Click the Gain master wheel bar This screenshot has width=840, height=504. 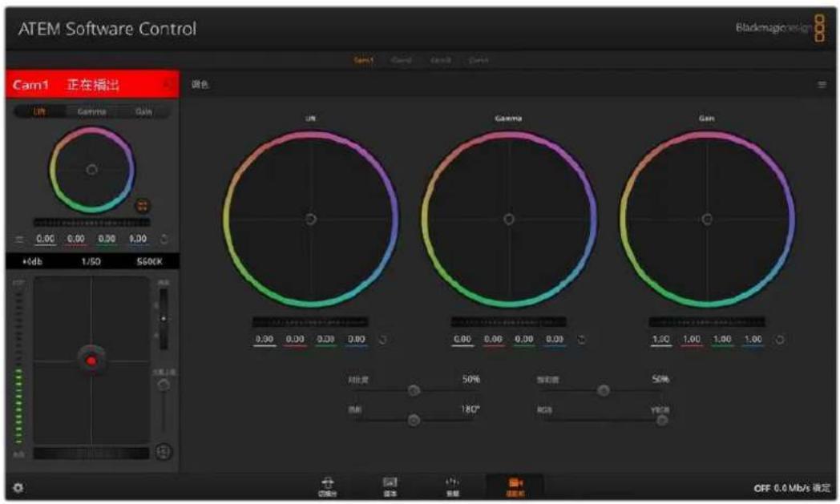707,322
